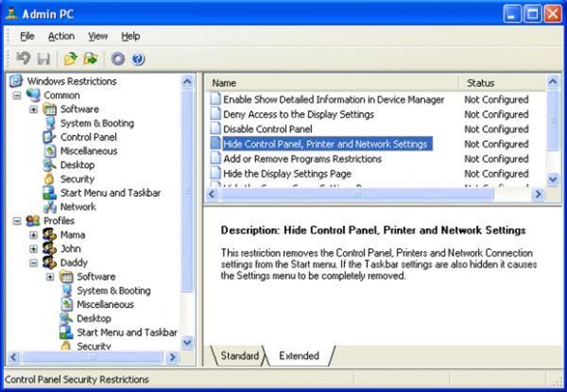Click the undo arrow toolbar icon
This screenshot has width=567, height=392.
tap(23, 58)
